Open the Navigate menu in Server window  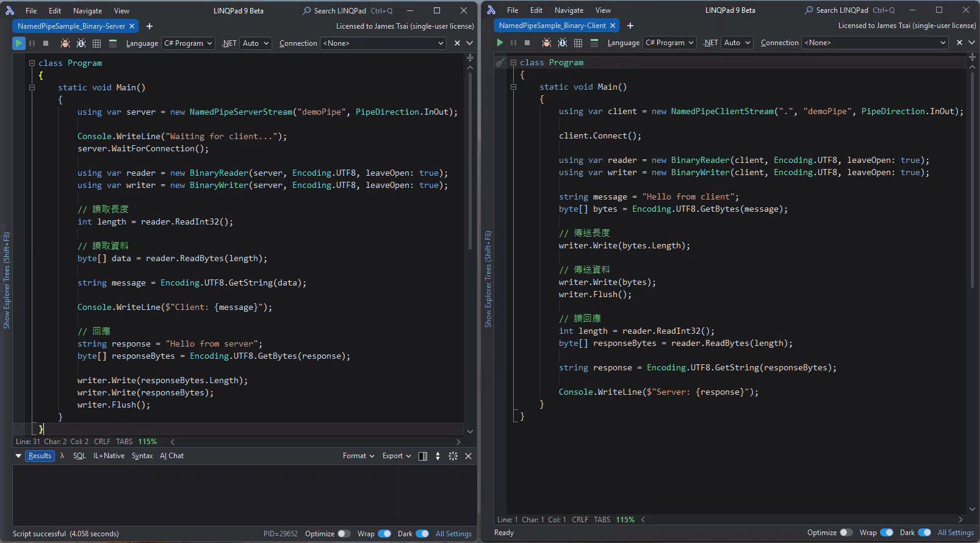[87, 11]
